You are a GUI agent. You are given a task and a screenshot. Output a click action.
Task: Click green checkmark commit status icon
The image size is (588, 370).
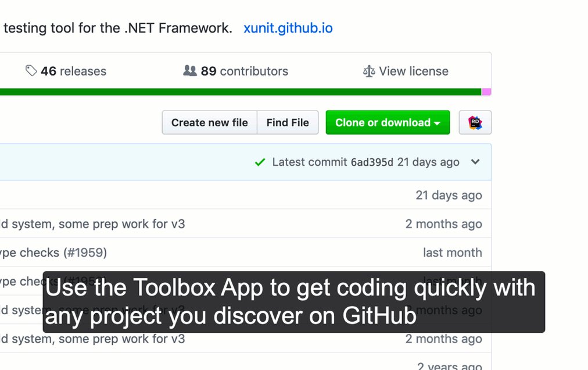pyautogui.click(x=260, y=162)
